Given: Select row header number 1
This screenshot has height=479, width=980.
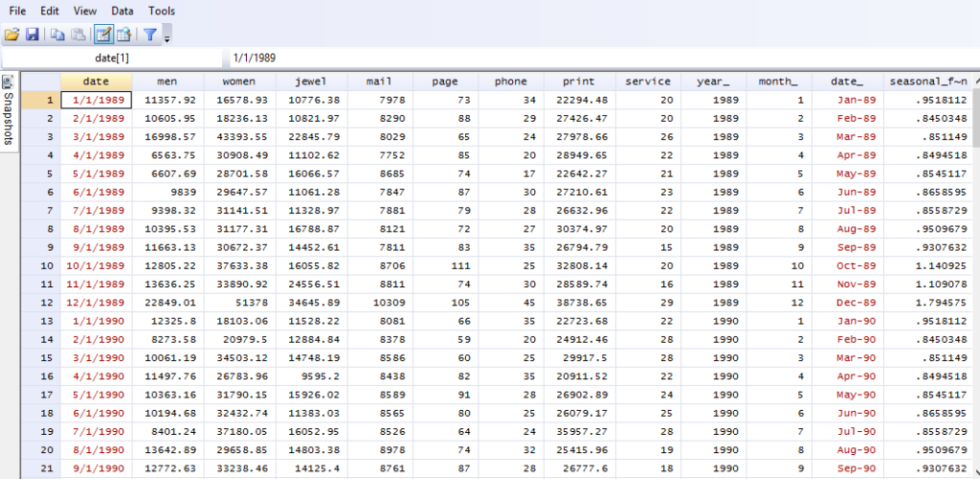Looking at the screenshot, I should (x=40, y=100).
